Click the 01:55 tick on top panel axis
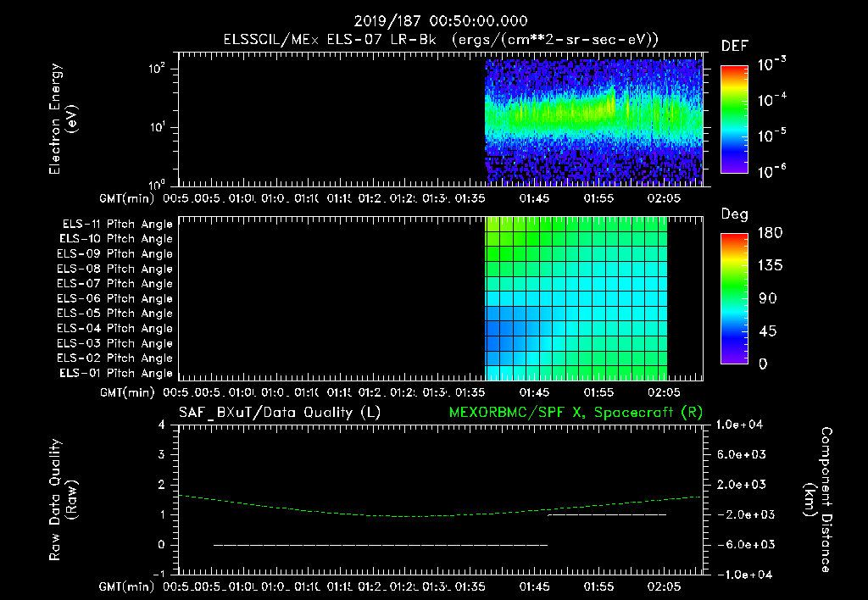This screenshot has width=868, height=600. pos(599,198)
